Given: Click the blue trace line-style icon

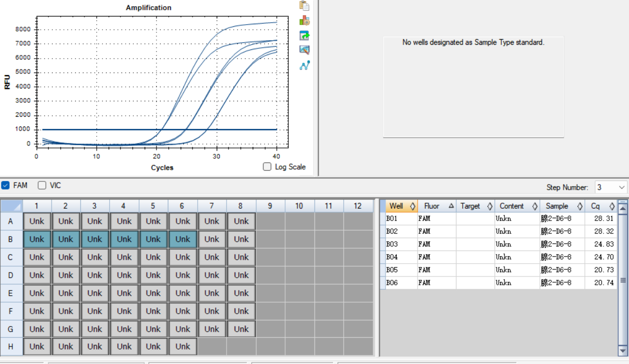Looking at the screenshot, I should coord(305,65).
